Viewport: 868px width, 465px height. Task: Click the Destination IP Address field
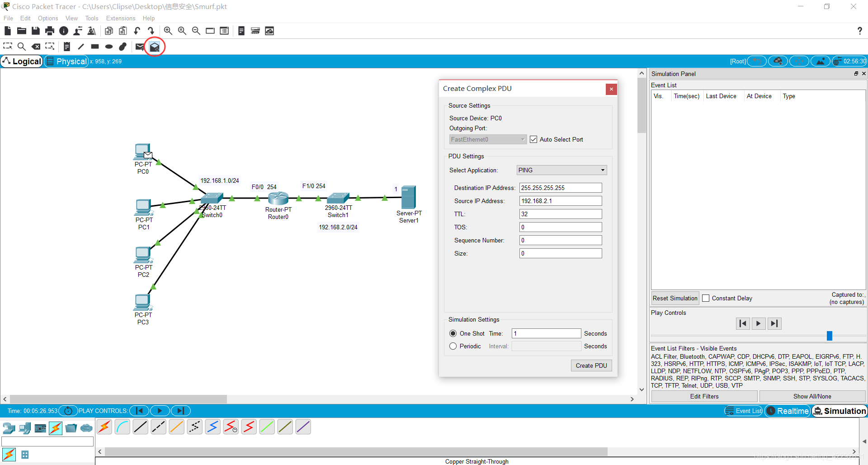[561, 188]
